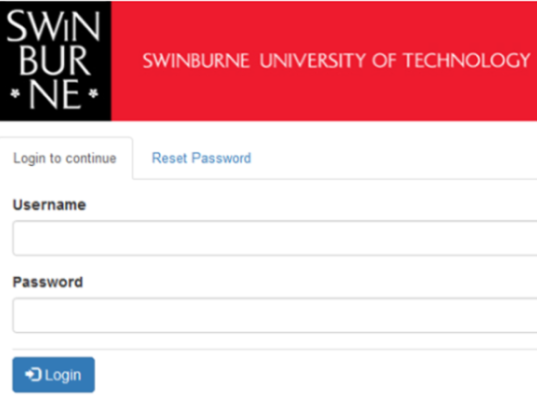Image resolution: width=537 pixels, height=415 pixels.
Task: Click empty red banner area below title
Action: coord(324,98)
